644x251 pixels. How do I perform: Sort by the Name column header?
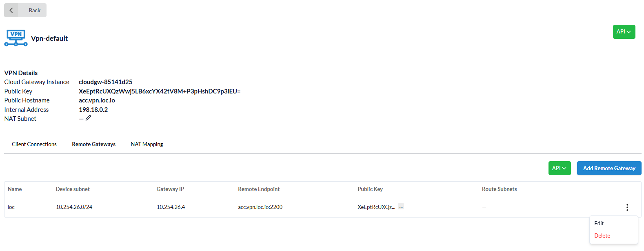click(15, 189)
